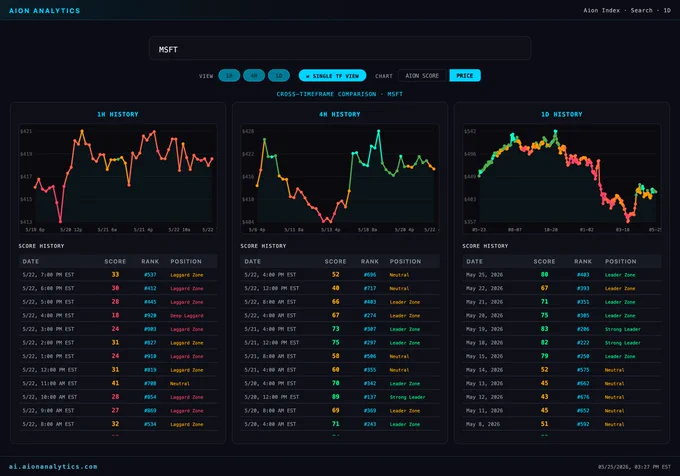Click the RANK header in 4H table
Screen dimensions: 680x476
[x=369, y=261]
